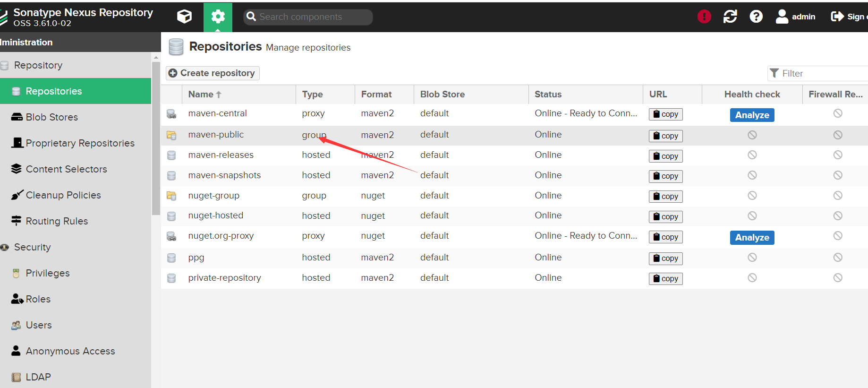Copy URL for maven-releases

point(665,156)
